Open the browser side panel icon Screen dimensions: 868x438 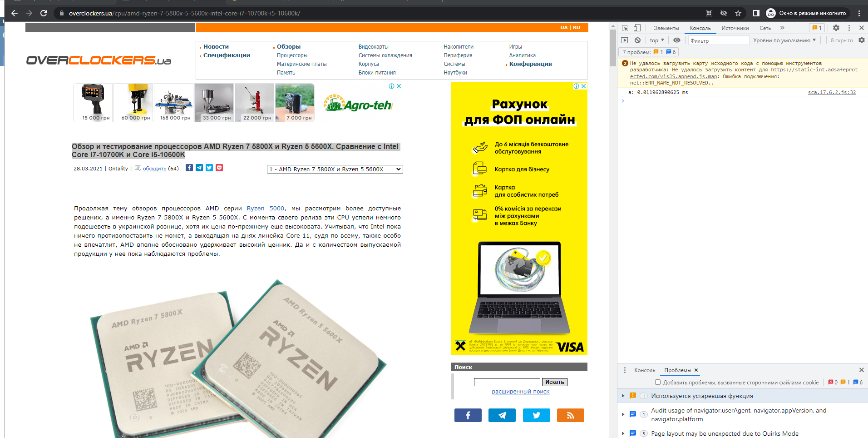click(756, 13)
